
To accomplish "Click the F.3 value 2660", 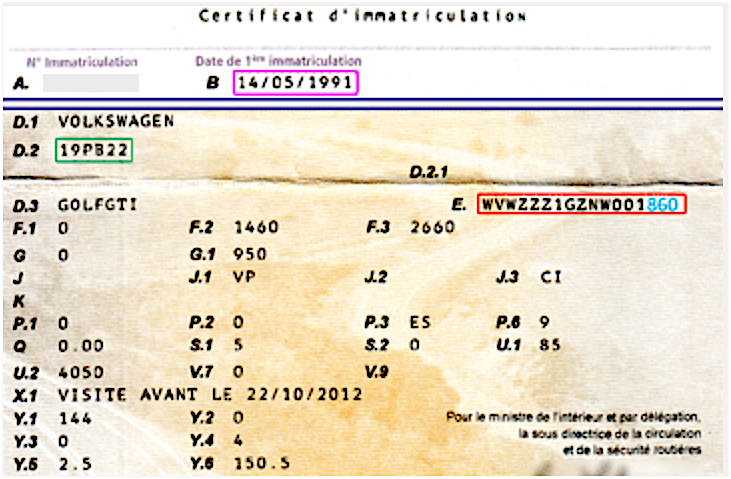I will (x=432, y=227).
